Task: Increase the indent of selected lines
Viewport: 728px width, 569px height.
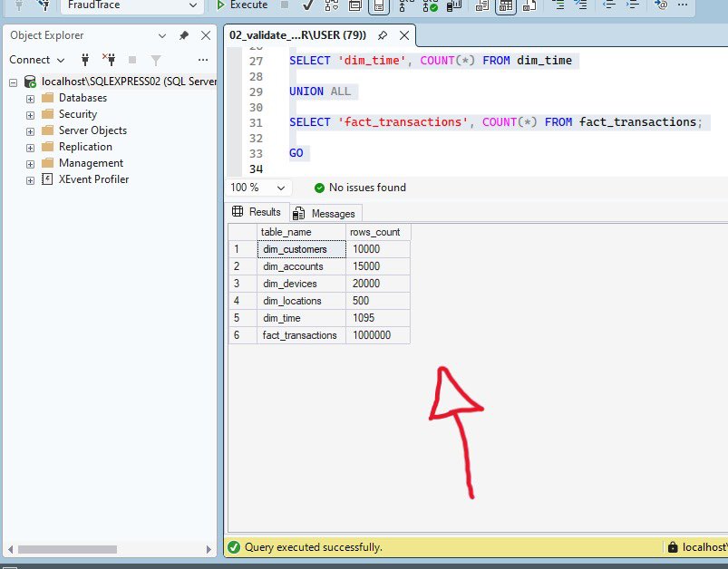Action: point(633,5)
